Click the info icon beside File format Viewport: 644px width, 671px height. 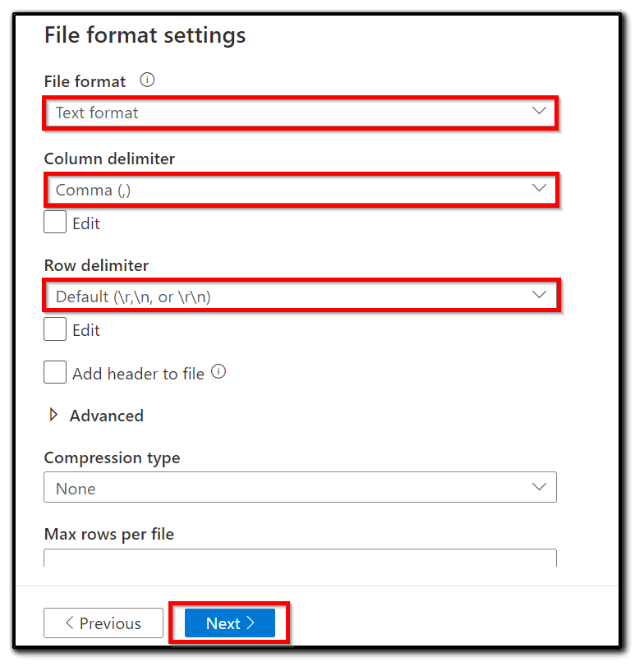[146, 80]
